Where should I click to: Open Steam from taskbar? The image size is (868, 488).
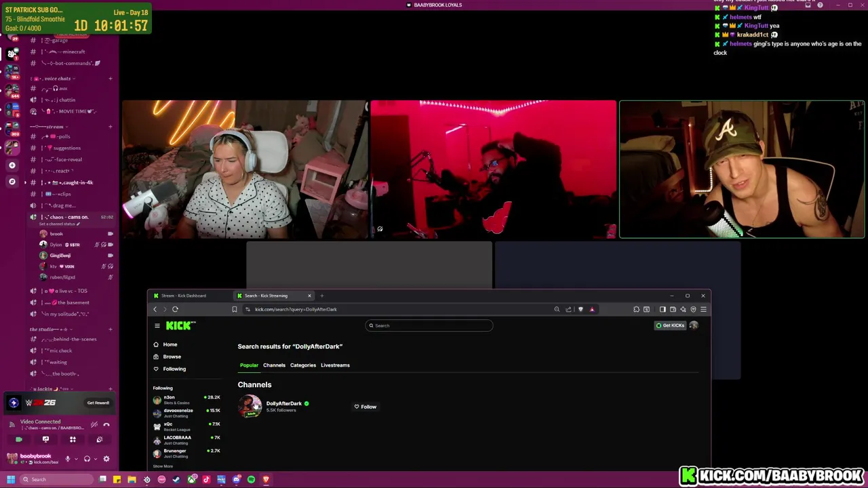coord(176,479)
